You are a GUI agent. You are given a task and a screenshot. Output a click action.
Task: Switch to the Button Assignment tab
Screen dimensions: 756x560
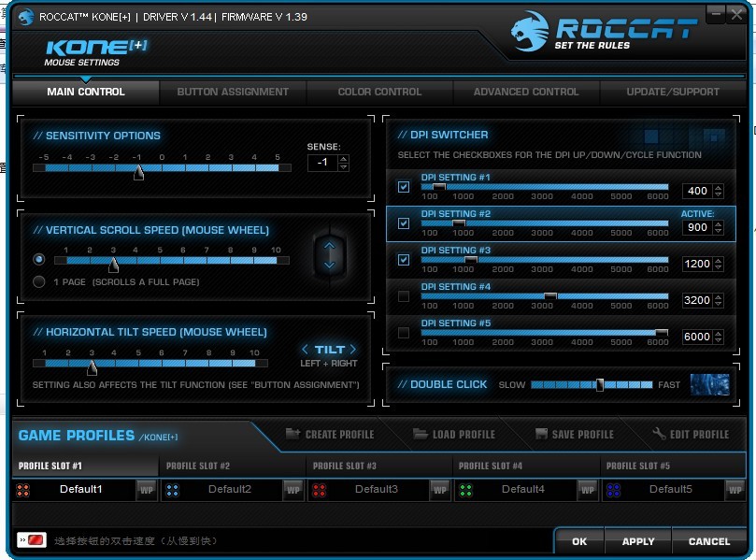coord(233,93)
